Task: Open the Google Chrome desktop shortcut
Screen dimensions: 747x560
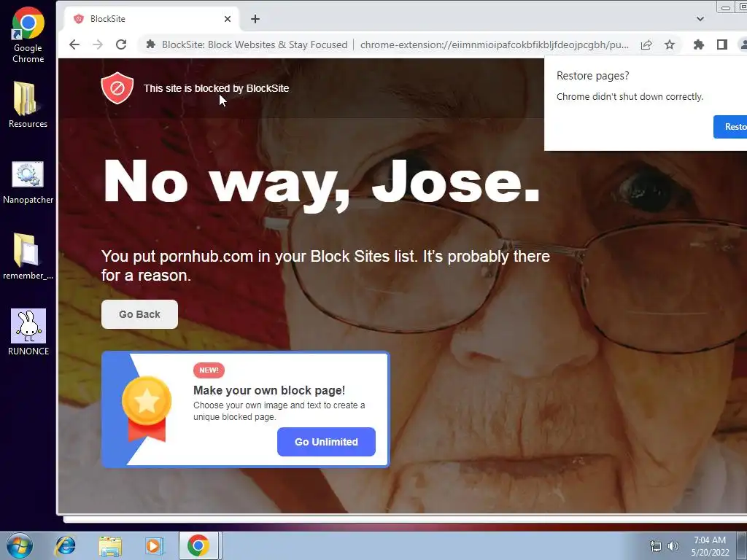Action: click(28, 35)
